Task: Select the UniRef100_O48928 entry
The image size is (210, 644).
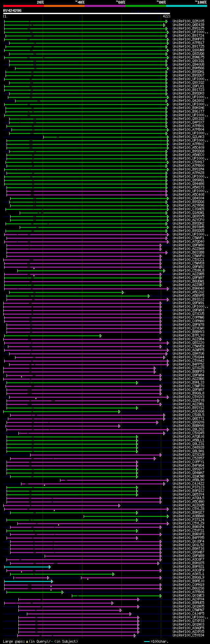Action: 188,447
